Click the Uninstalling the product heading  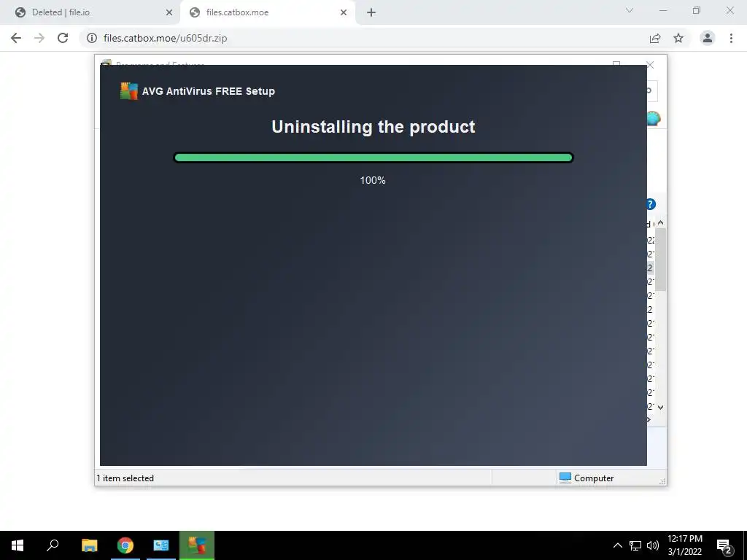373,127
